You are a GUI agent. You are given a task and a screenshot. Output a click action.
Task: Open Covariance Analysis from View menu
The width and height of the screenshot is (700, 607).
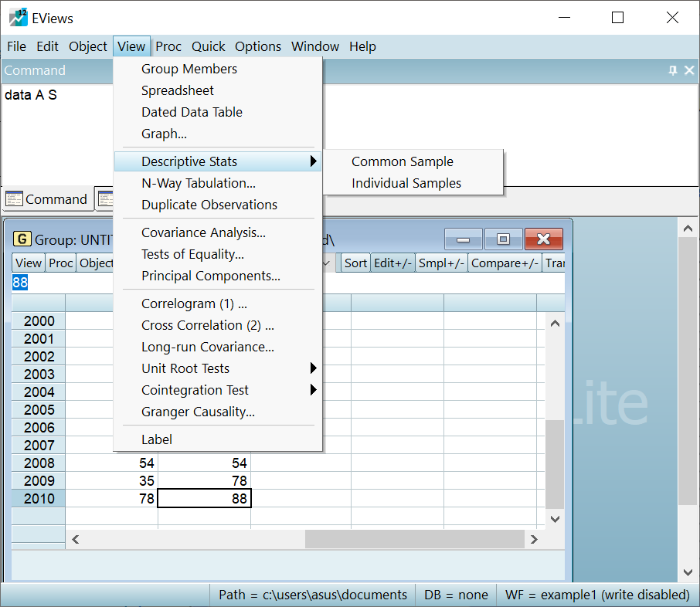tap(203, 232)
